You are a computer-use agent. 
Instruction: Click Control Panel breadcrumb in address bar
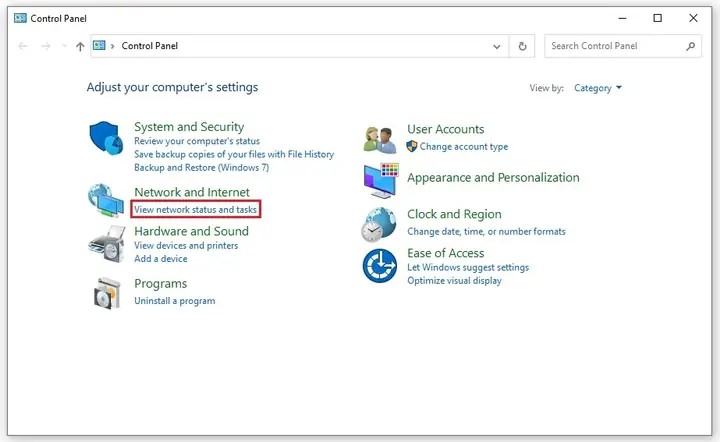coord(150,46)
